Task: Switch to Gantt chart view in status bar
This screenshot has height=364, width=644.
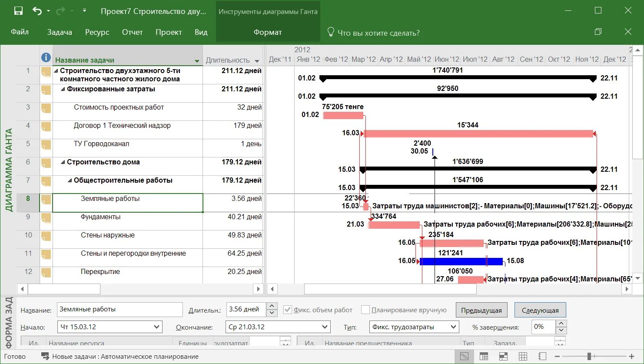Action: 464,357
